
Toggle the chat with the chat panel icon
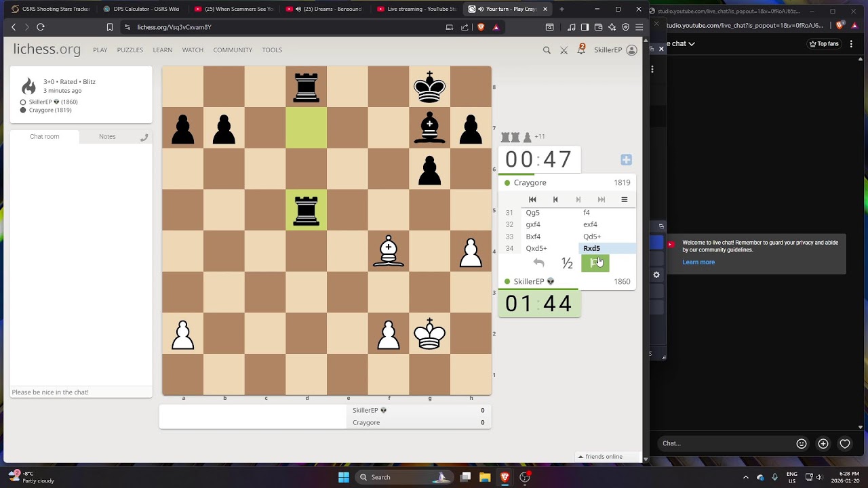point(144,137)
